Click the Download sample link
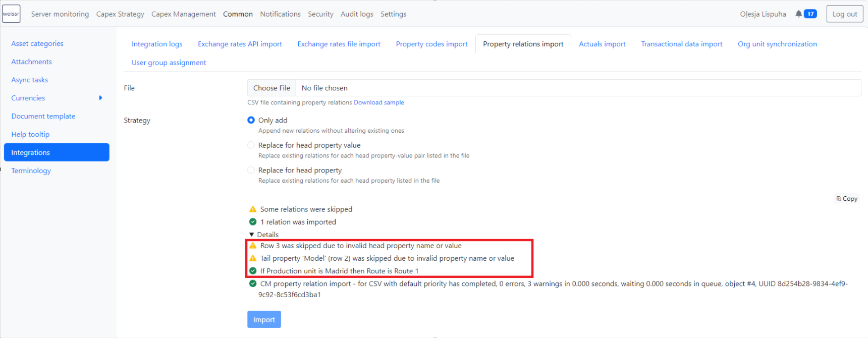Viewport: 868px width, 338px height. point(378,102)
